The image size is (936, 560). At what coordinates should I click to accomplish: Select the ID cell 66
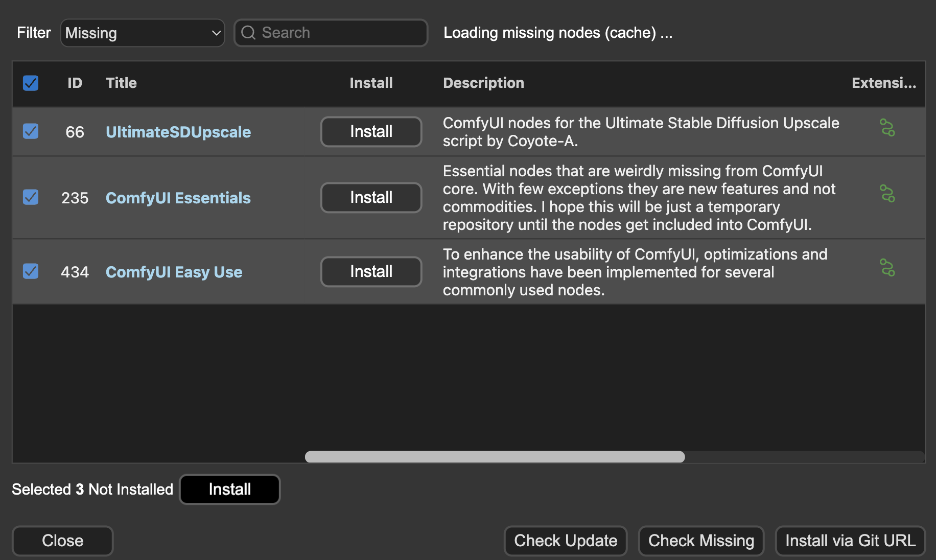pos(75,132)
